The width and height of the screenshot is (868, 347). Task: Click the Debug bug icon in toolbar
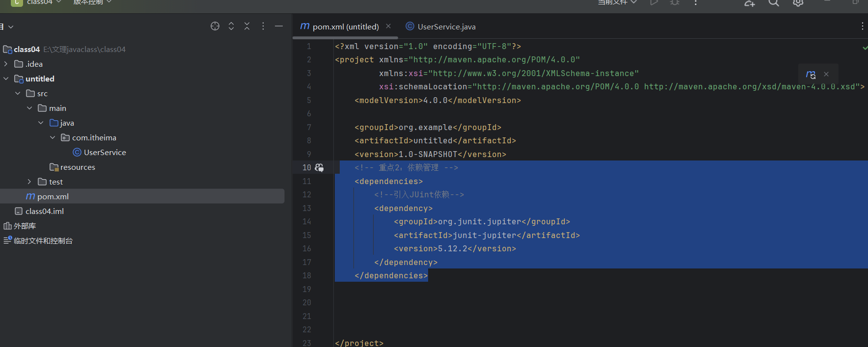pyautogui.click(x=675, y=2)
